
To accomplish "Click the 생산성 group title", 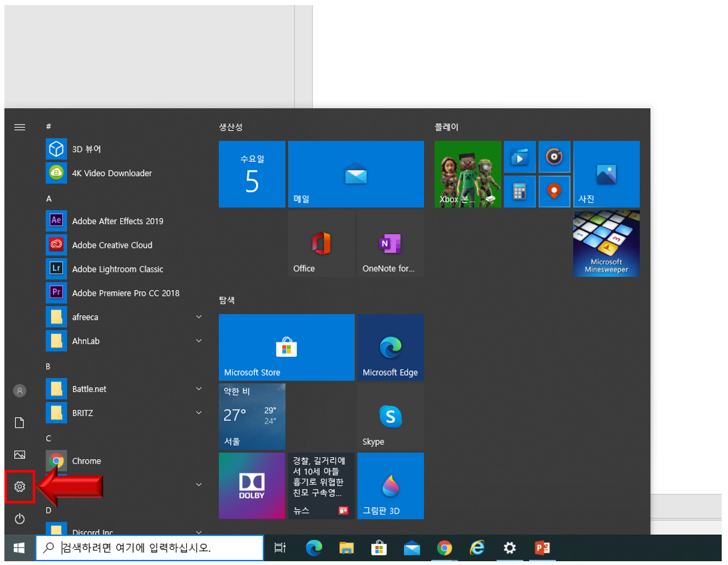I will (x=231, y=126).
